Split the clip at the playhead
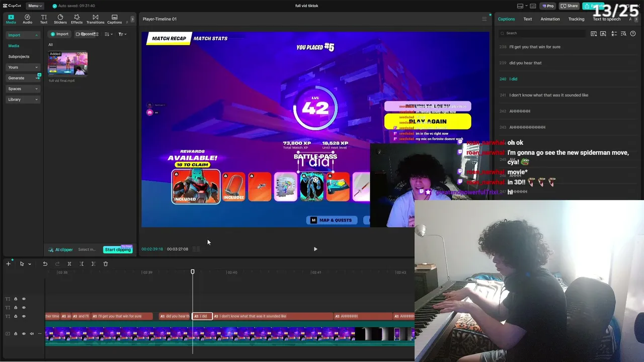Viewport: 644px width, 362px height. tap(69, 264)
